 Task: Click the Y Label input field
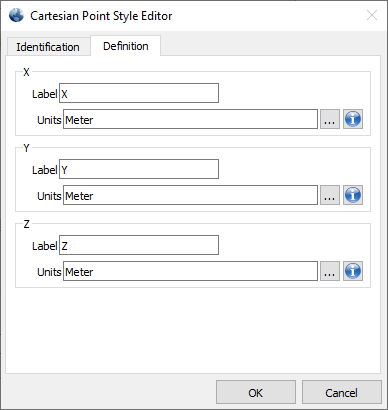tap(139, 169)
